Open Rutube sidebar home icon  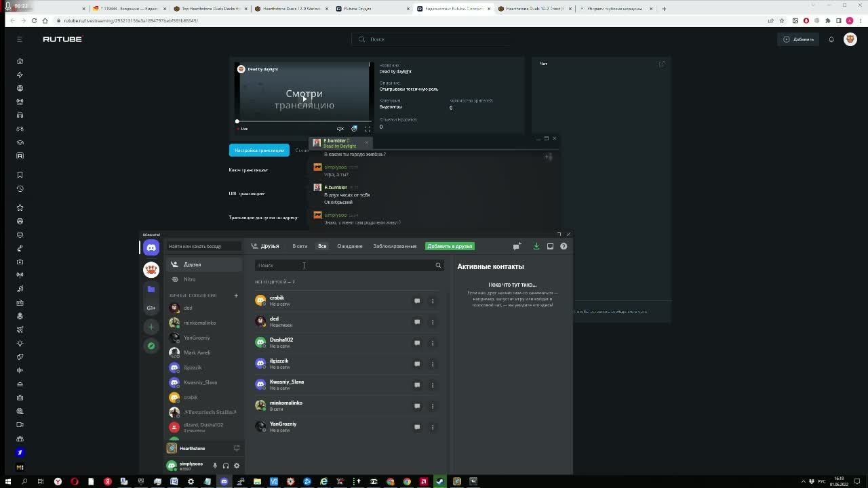[x=20, y=61]
